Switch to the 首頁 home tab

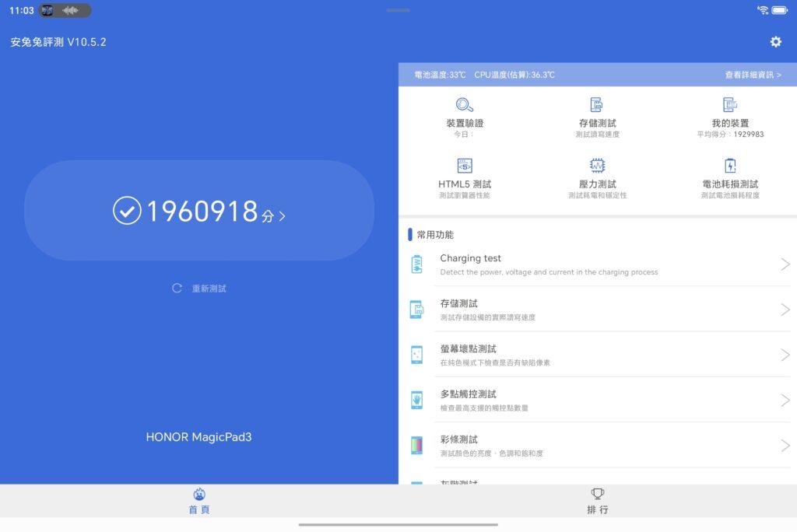point(199,501)
